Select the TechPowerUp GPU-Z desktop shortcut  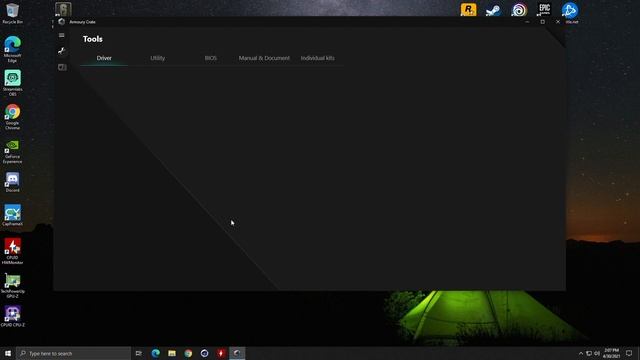click(13, 285)
